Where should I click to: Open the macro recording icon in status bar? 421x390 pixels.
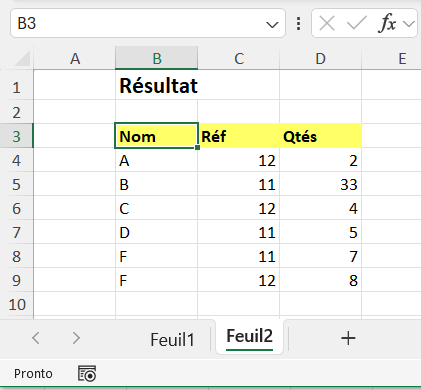(x=87, y=373)
